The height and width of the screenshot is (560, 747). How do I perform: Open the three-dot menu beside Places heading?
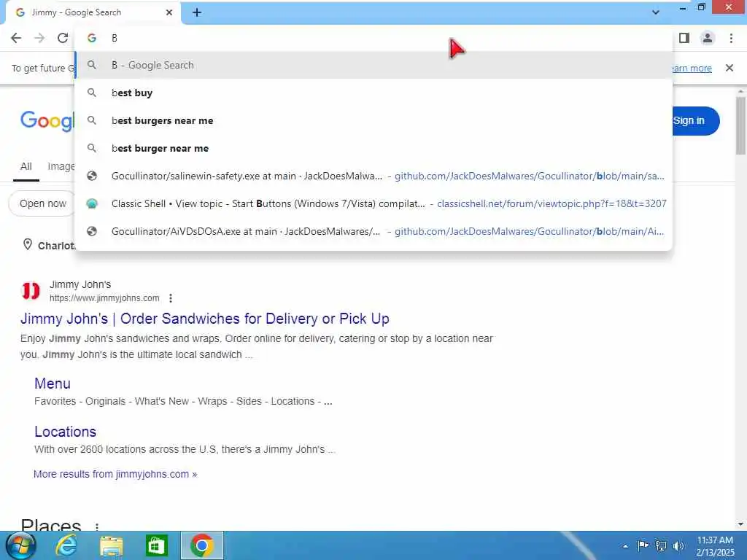pos(97,526)
